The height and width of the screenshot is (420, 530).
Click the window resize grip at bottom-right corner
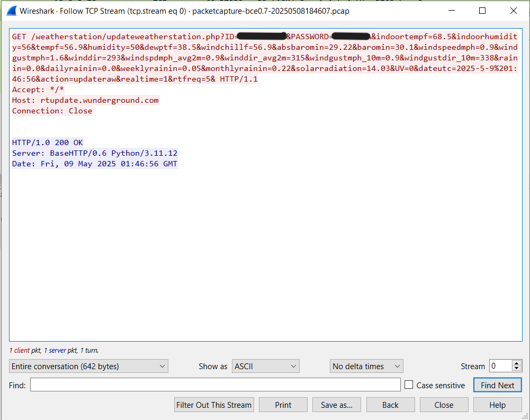click(x=525, y=416)
